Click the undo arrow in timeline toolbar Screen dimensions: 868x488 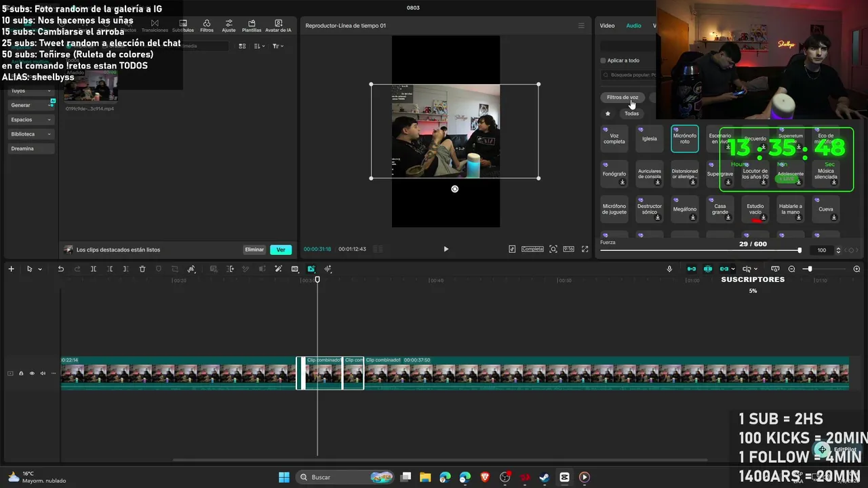(60, 269)
